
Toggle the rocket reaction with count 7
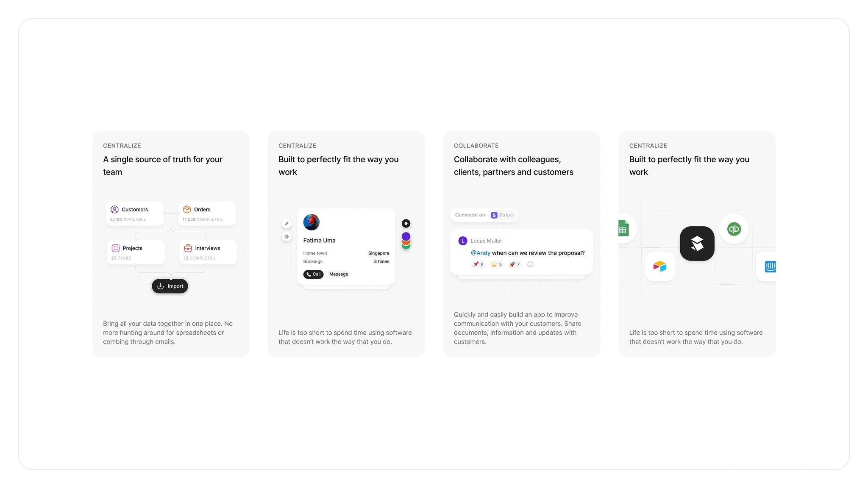point(515,264)
